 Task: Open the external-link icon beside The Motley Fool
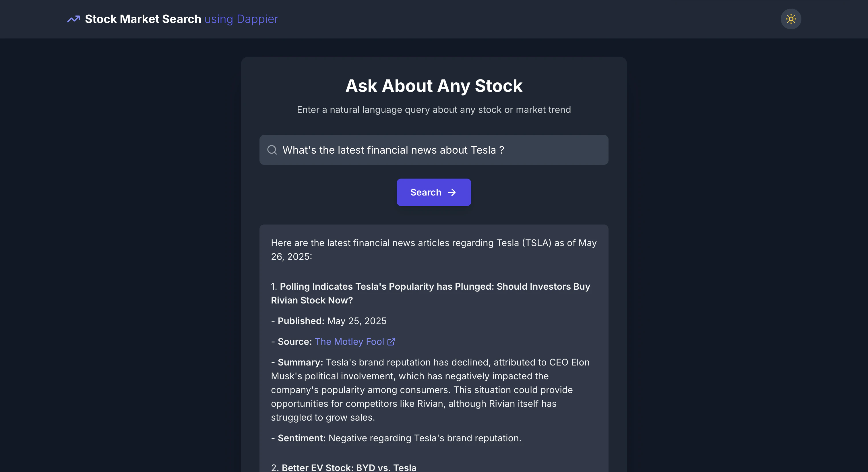tap(392, 342)
